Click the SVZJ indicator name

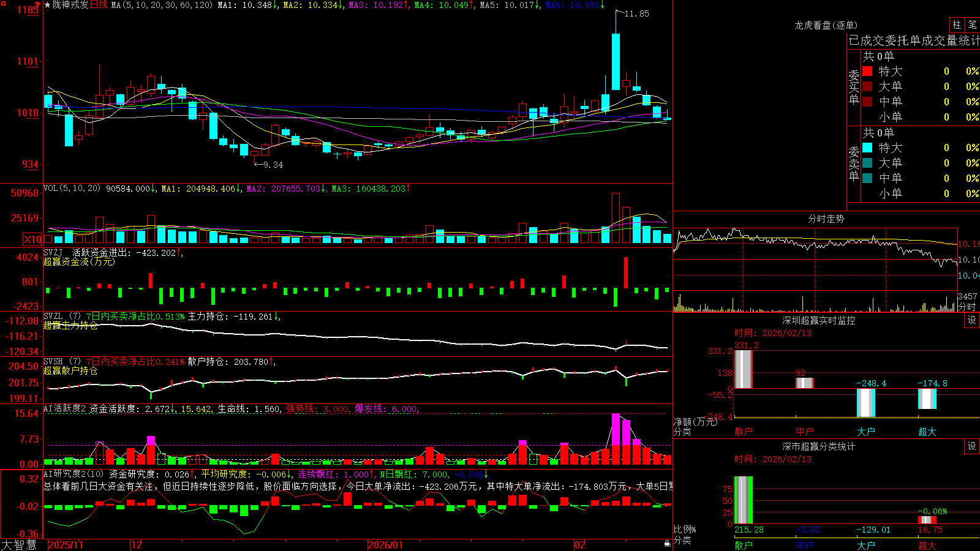[53, 252]
